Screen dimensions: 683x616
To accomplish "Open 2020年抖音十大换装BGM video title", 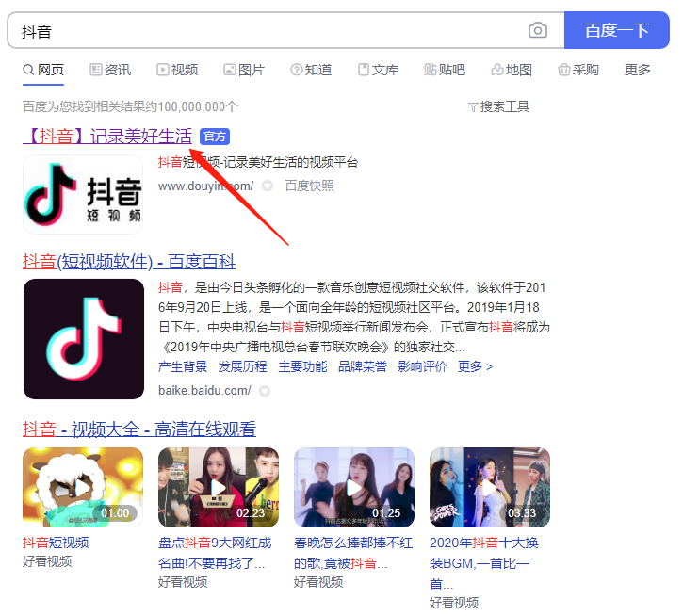I will tap(484, 563).
